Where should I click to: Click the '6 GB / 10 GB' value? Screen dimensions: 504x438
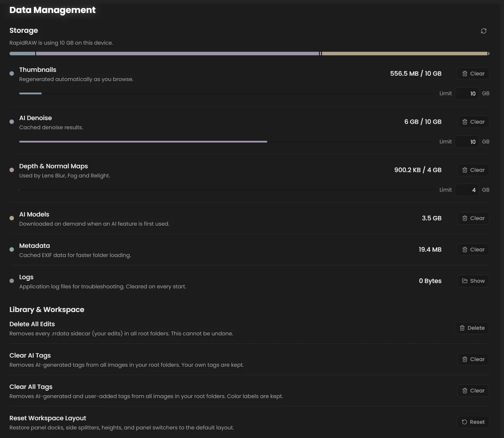tap(423, 122)
